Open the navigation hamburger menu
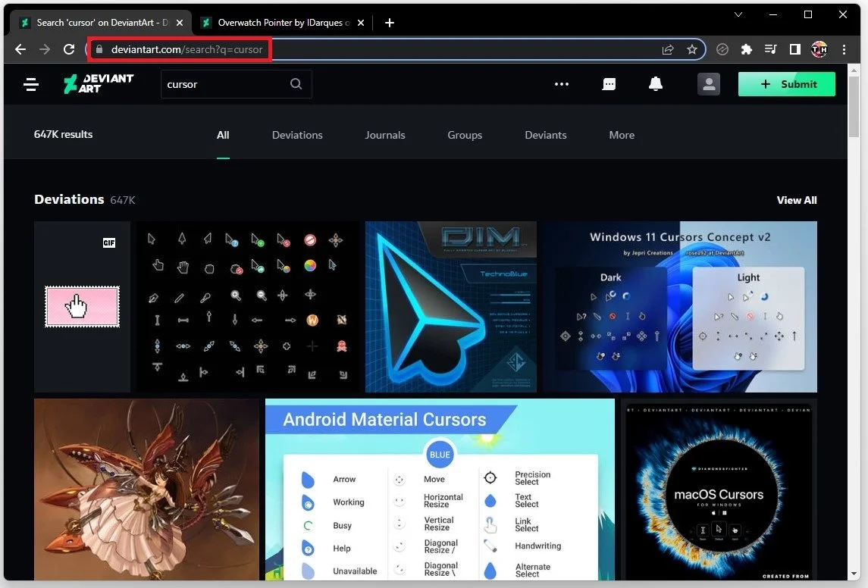Screen dimensions: 868x588 (30, 84)
